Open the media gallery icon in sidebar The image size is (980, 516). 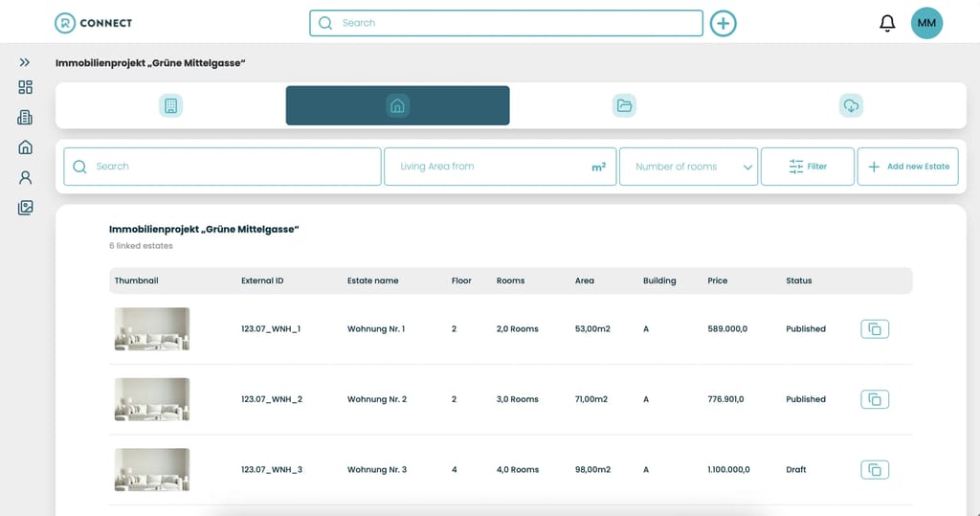pos(25,208)
